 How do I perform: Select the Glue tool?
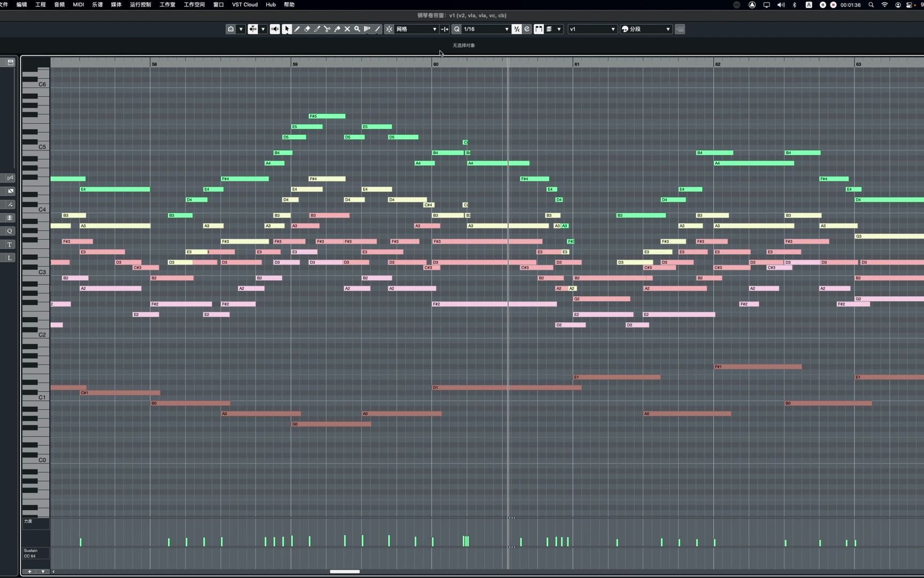click(x=337, y=29)
